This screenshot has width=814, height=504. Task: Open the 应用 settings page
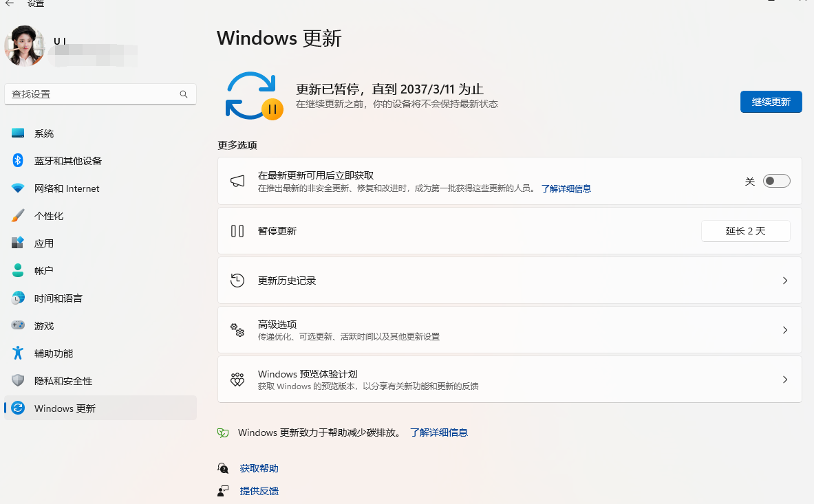click(x=100, y=243)
